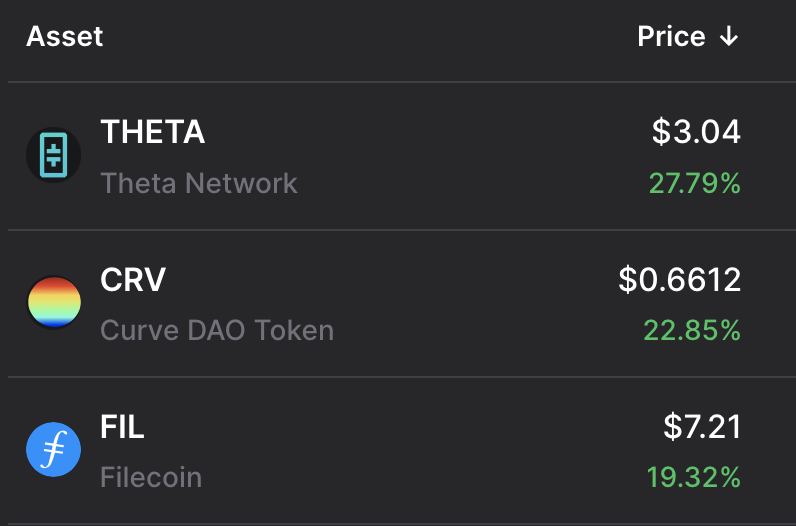Open the CRV ticker name
Image resolution: width=796 pixels, height=526 pixels.
[x=133, y=280]
